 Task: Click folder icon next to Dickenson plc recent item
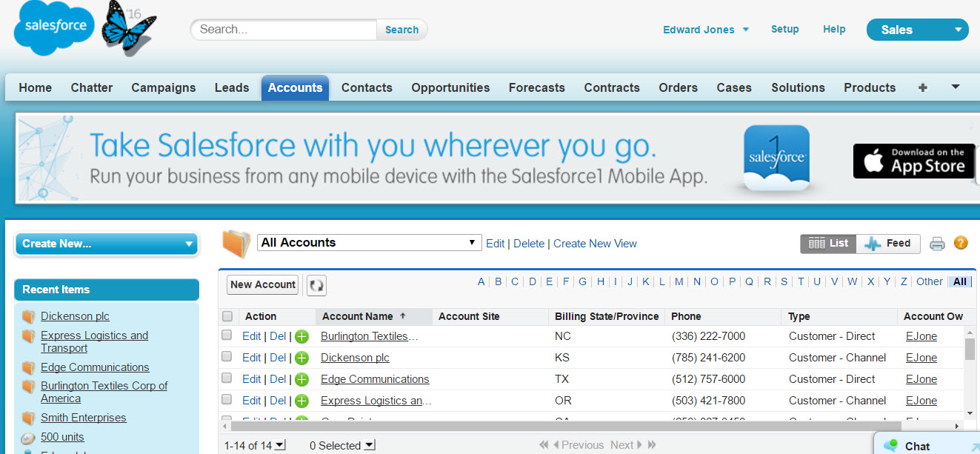[x=28, y=317]
